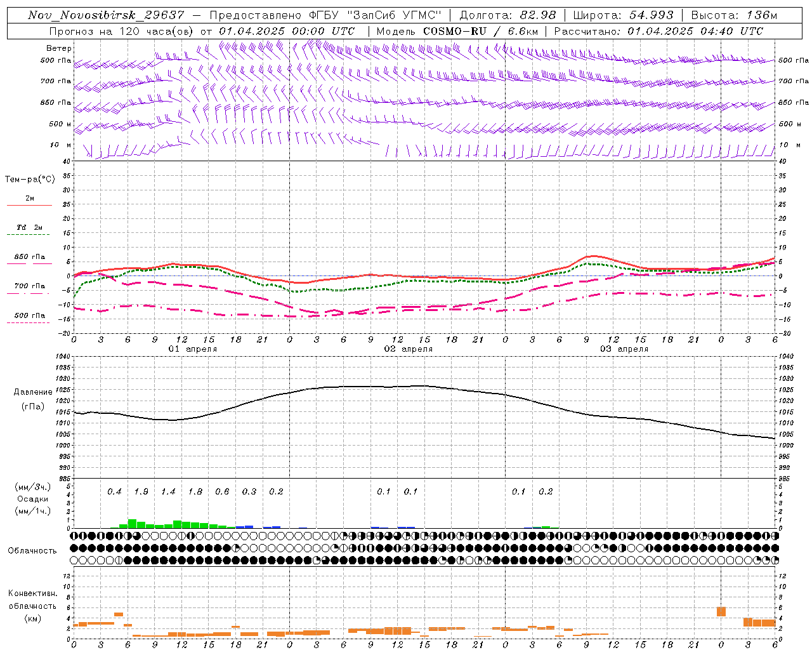The width and height of the screenshot is (812, 650).
Task: Click the "1040" value on left pressure axis
Action: coord(63,356)
